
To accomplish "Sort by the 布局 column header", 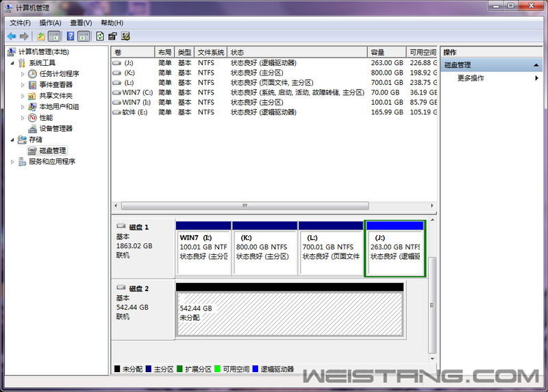I will (x=164, y=53).
